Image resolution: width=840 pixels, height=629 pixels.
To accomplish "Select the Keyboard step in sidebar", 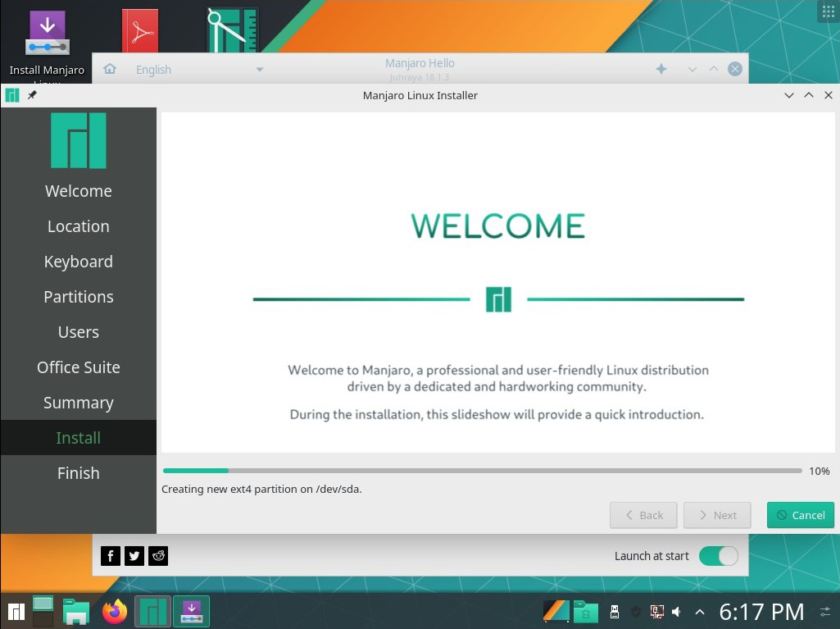I will coord(78,262).
